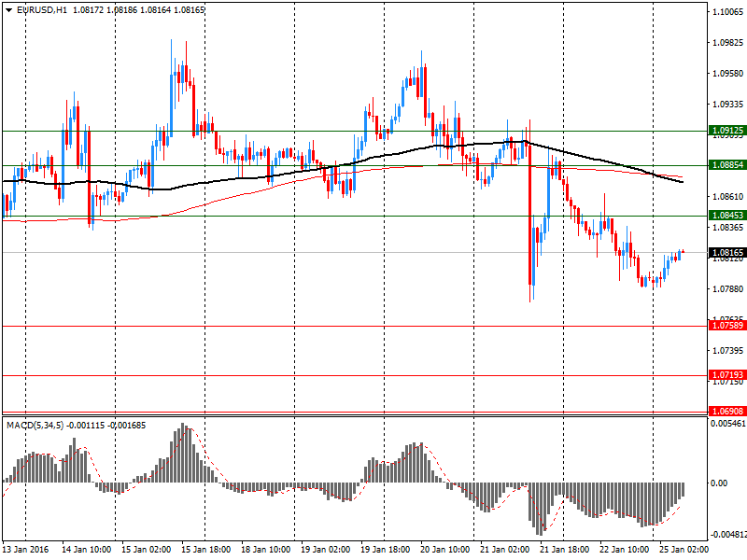Click the 18 Jan 10:00 time axis label
This screenshot has width=747, height=560.
click(x=266, y=549)
